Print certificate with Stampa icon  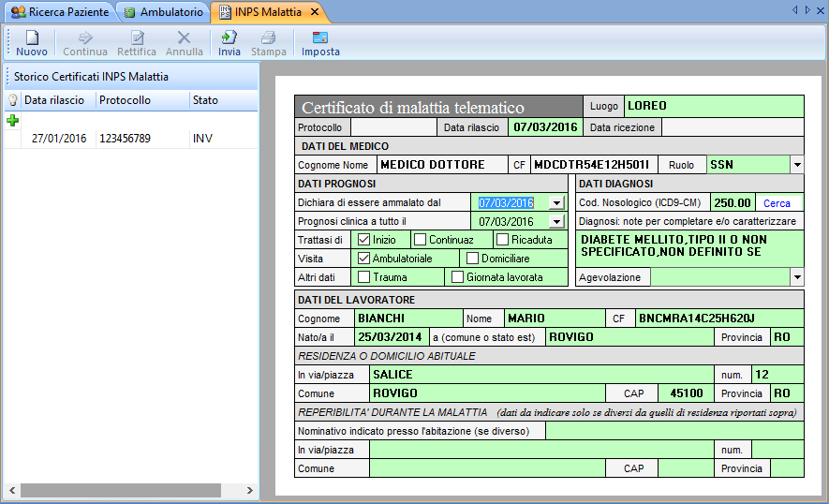[269, 37]
